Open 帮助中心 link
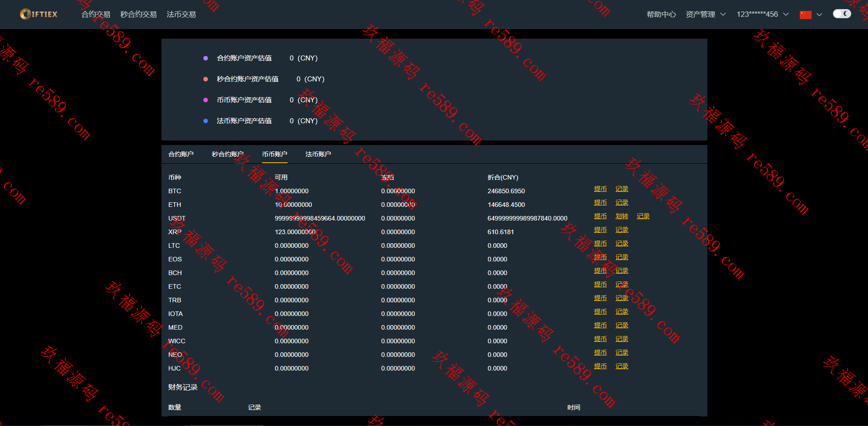The width and height of the screenshot is (868, 426). point(661,14)
